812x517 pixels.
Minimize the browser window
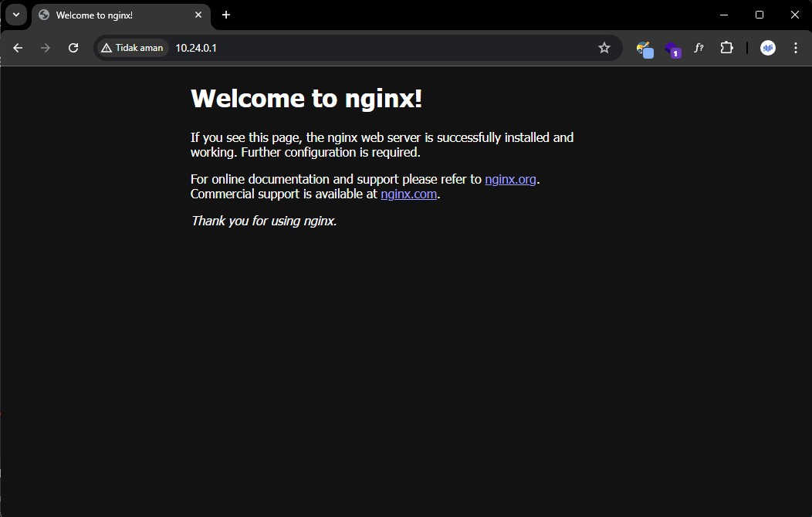tap(724, 15)
